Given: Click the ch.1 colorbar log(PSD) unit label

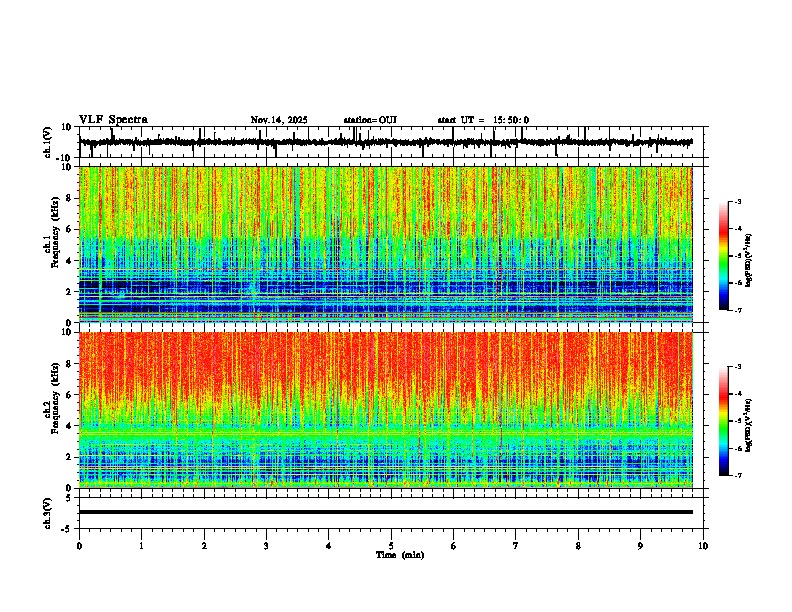Looking at the screenshot, I should click(x=748, y=261).
